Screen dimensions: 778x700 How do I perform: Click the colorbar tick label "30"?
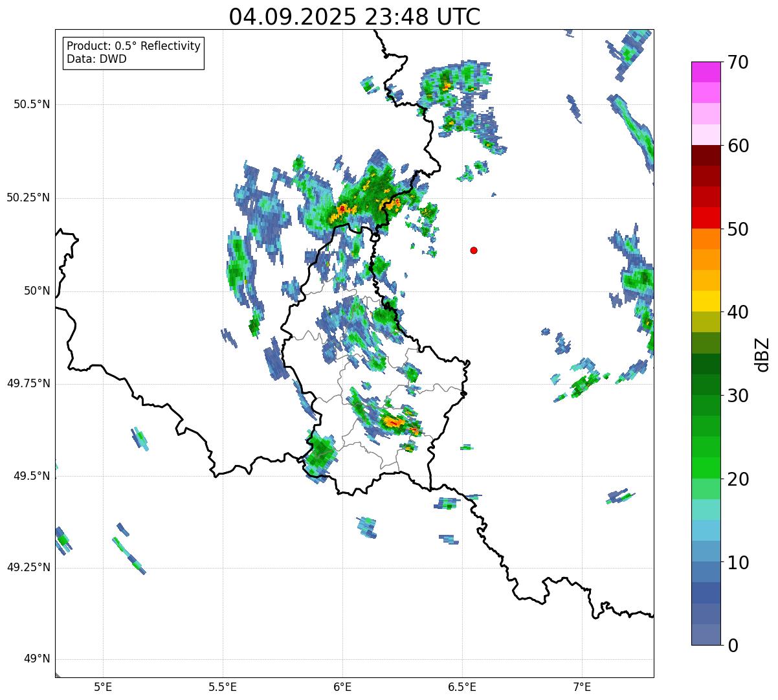(x=738, y=396)
